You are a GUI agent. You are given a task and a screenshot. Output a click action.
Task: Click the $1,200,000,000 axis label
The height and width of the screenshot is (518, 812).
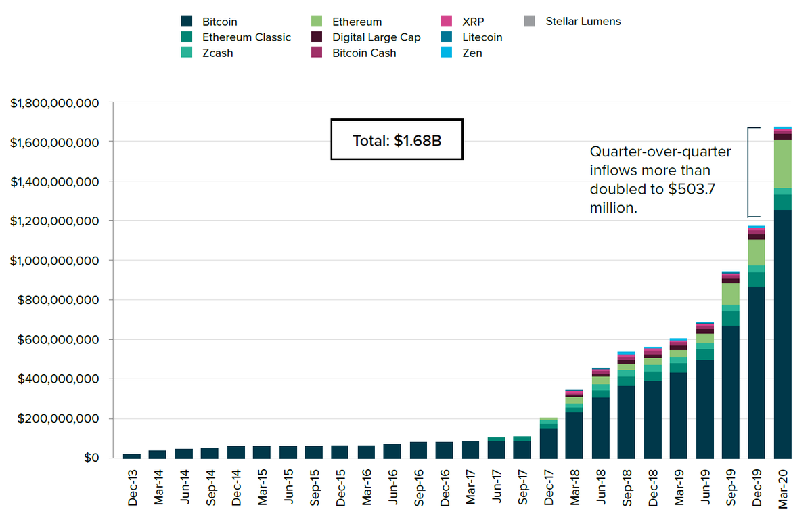pyautogui.click(x=55, y=221)
